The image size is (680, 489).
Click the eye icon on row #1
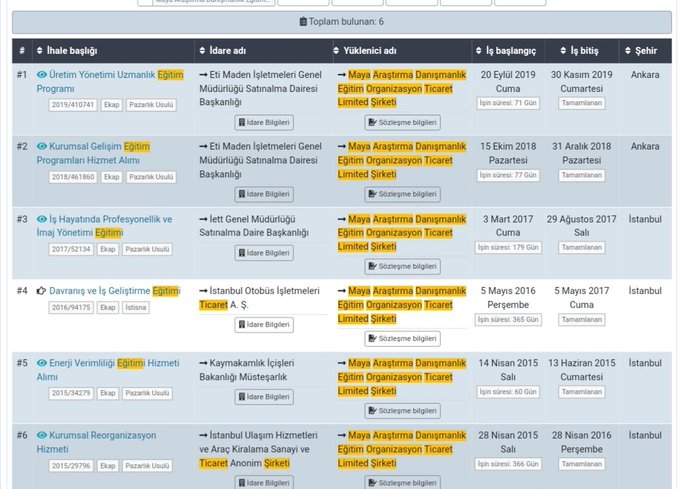pyautogui.click(x=42, y=75)
